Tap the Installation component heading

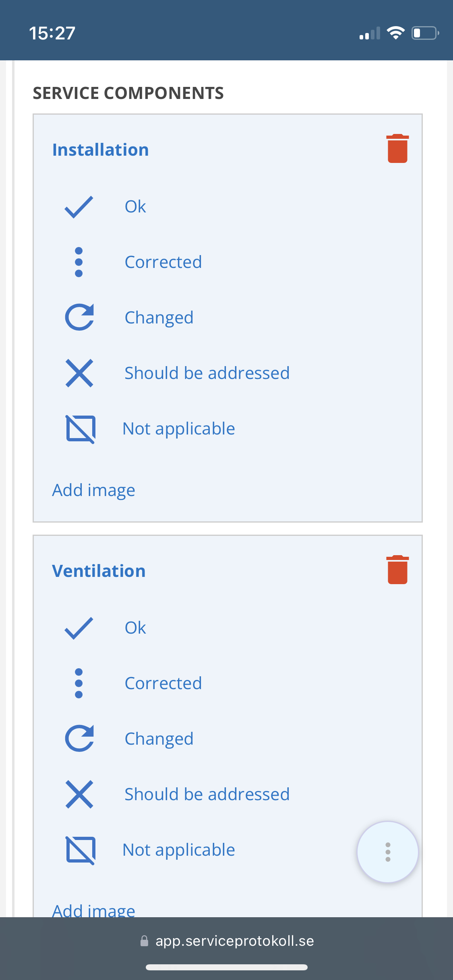coord(101,150)
